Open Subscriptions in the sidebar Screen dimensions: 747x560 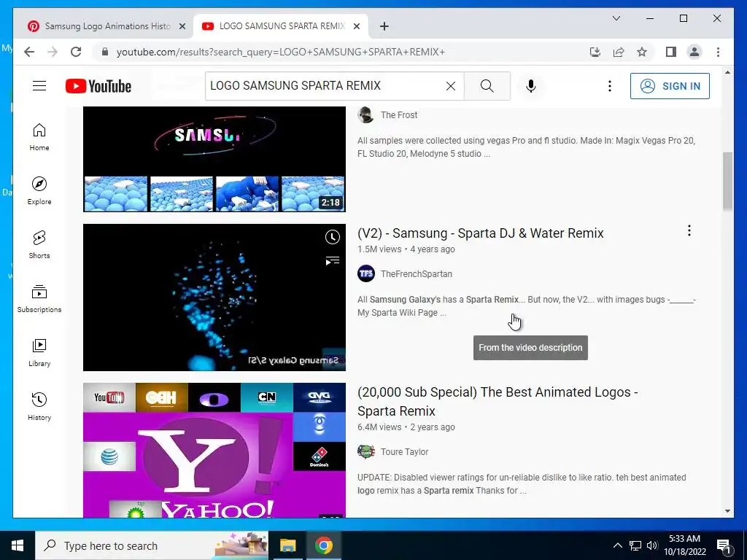coord(39,298)
